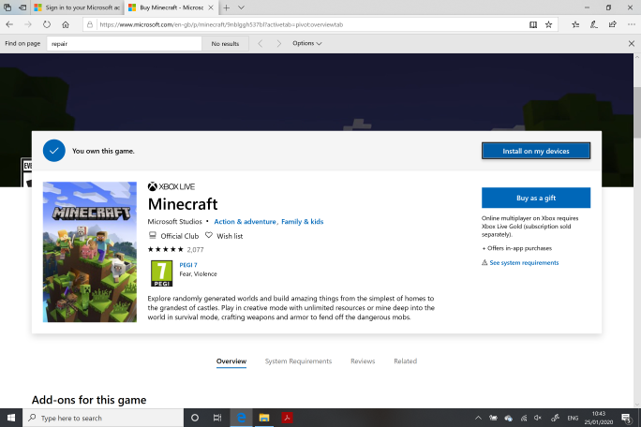Viewport: 641px width, 427px height.
Task: Click the "Add-ons for this game" heading
Action: tap(89, 400)
